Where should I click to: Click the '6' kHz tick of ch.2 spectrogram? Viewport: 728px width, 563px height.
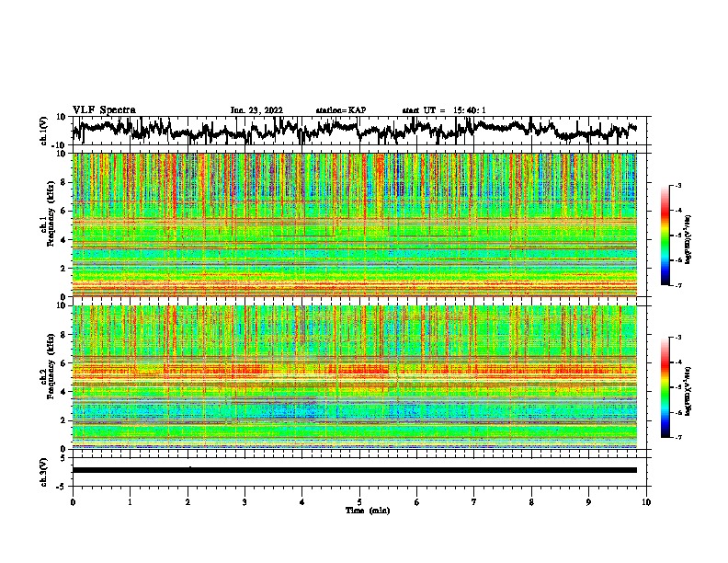tap(64, 363)
